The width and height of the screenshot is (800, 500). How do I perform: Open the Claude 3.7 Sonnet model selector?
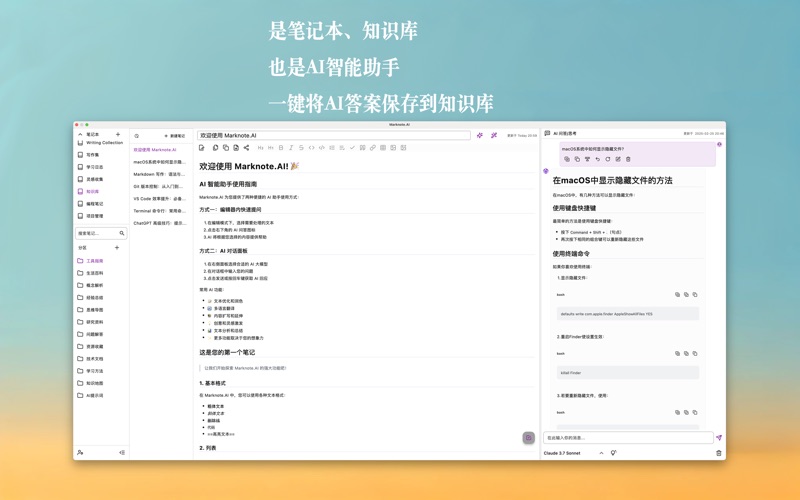point(562,453)
